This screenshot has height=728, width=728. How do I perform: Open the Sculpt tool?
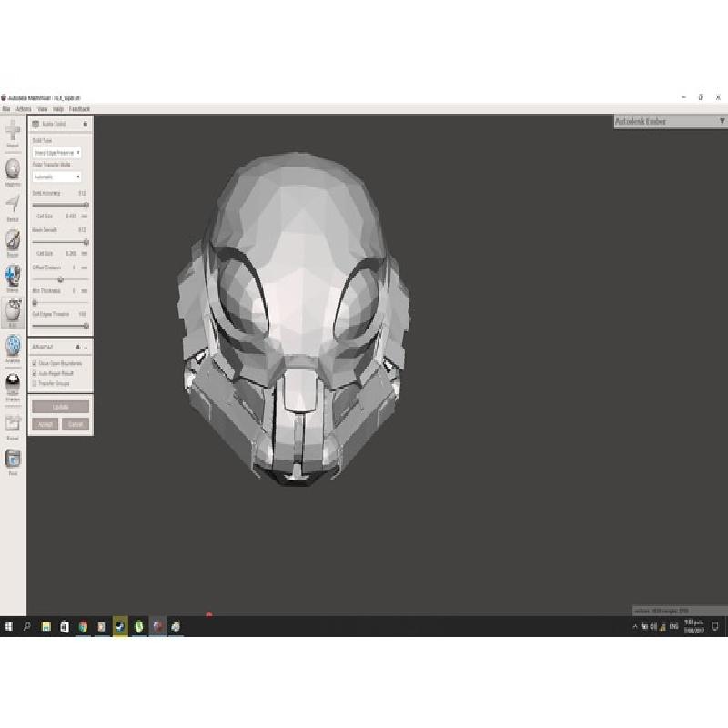pos(13,243)
